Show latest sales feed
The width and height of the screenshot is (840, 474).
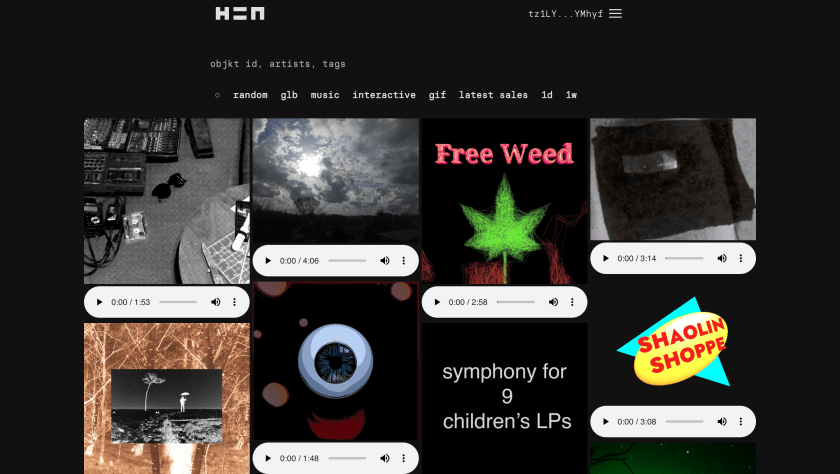pos(493,95)
